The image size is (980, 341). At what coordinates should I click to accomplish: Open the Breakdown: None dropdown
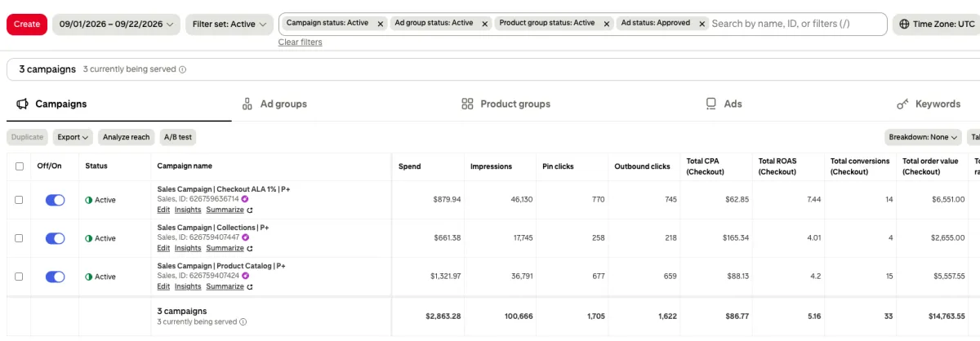click(923, 137)
